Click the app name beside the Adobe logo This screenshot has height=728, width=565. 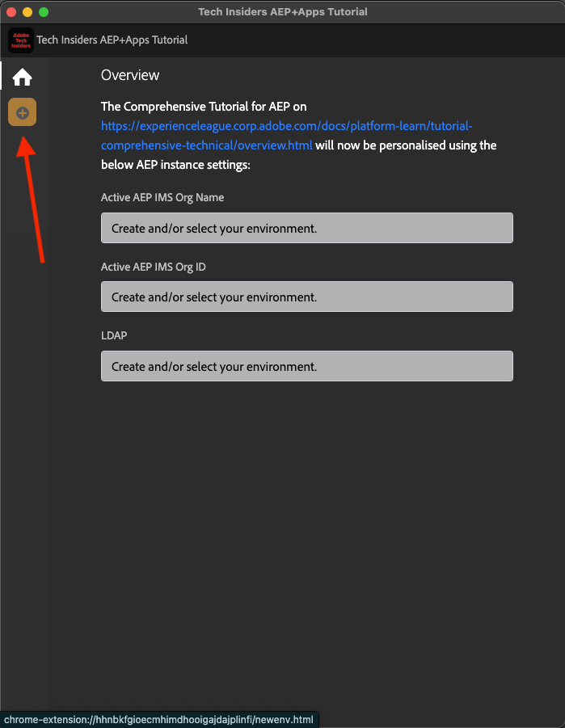pos(112,40)
